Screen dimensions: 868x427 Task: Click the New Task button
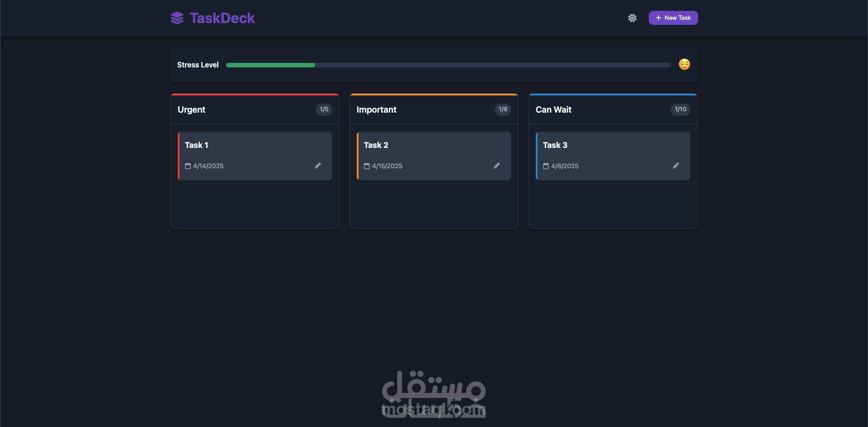click(673, 18)
